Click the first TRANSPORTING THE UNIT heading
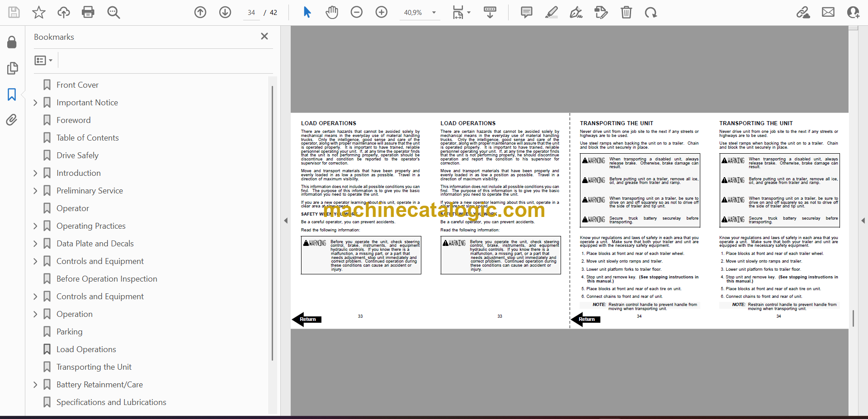This screenshot has width=868, height=419. pos(617,123)
